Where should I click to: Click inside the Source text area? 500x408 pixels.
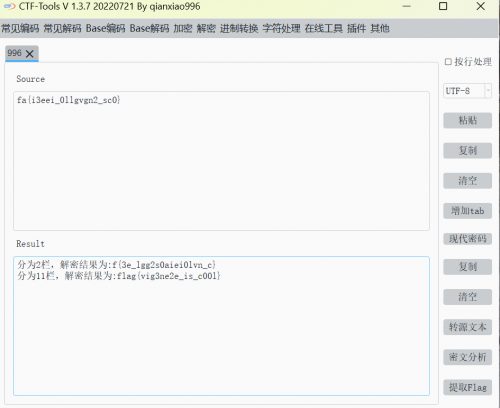221,161
